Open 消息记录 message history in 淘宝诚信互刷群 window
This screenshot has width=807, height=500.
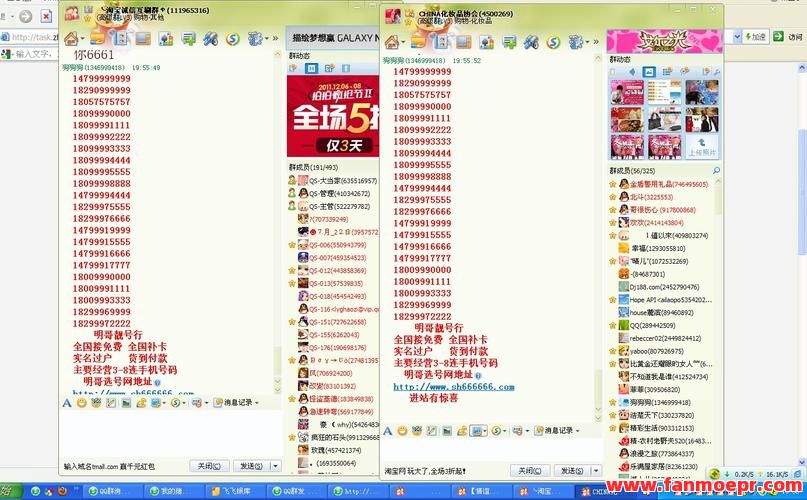click(x=234, y=403)
